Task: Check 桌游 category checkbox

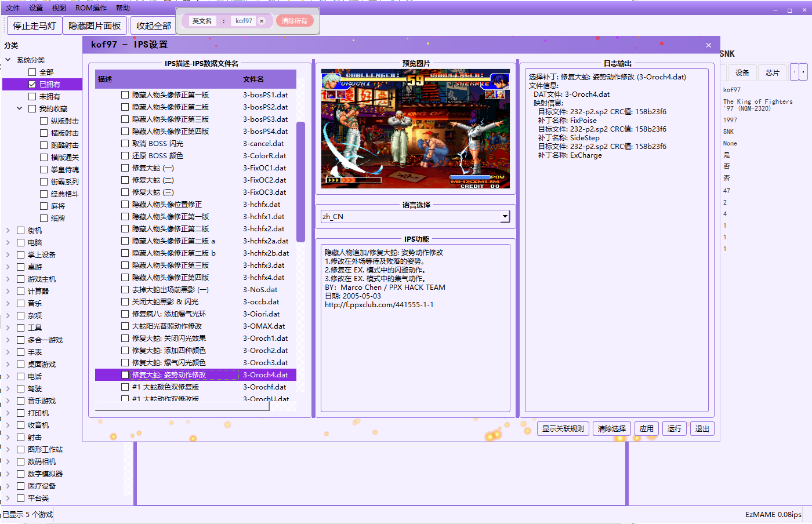Action: click(21, 267)
